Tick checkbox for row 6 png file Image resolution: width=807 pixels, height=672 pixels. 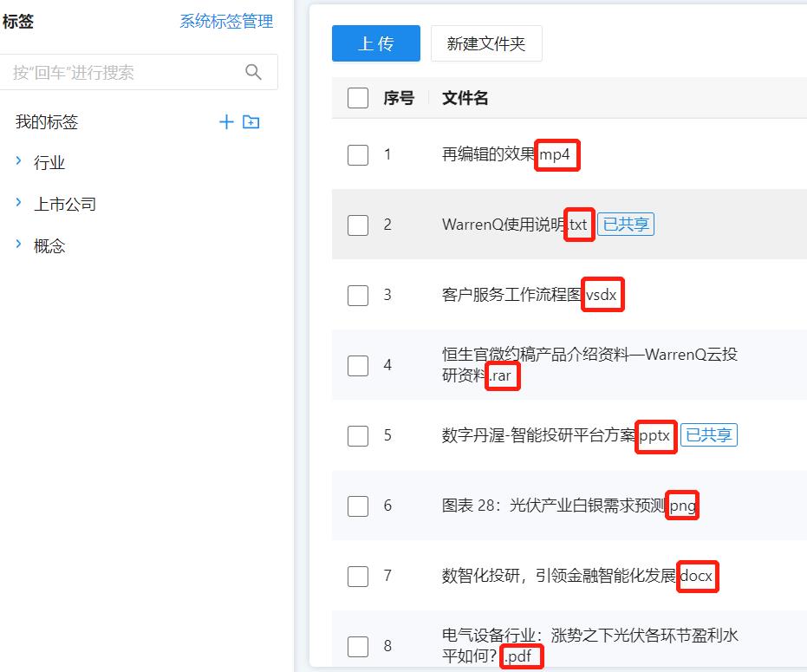tap(358, 506)
